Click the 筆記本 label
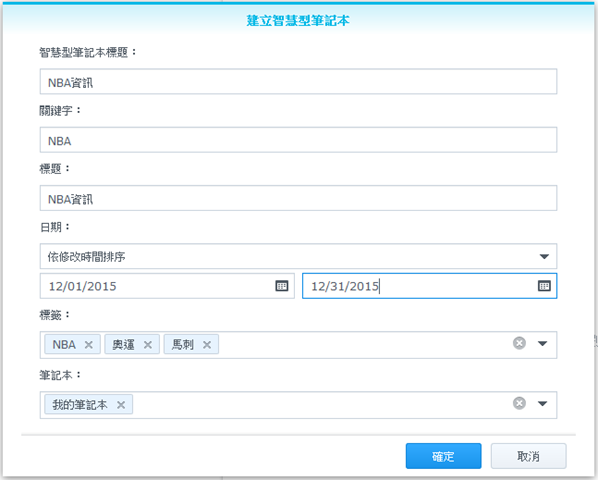The image size is (598, 480). [60, 375]
